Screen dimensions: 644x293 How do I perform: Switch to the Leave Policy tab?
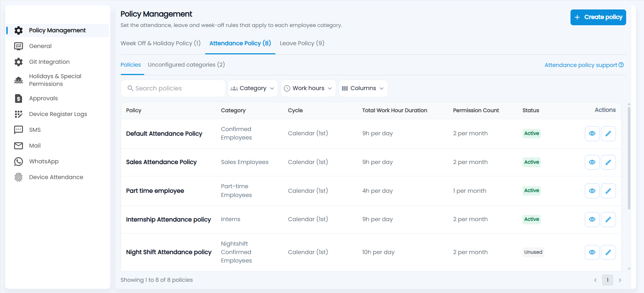tap(302, 43)
